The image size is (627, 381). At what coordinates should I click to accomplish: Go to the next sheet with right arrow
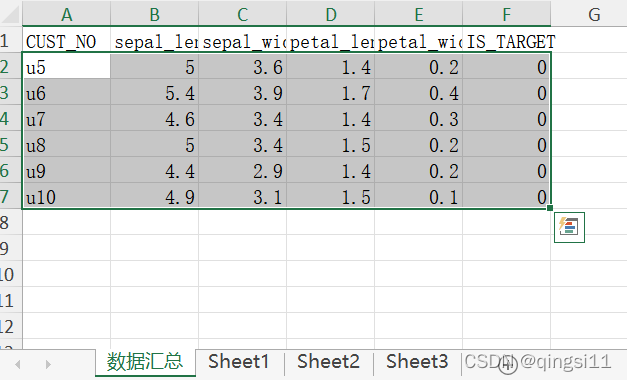click(48, 364)
